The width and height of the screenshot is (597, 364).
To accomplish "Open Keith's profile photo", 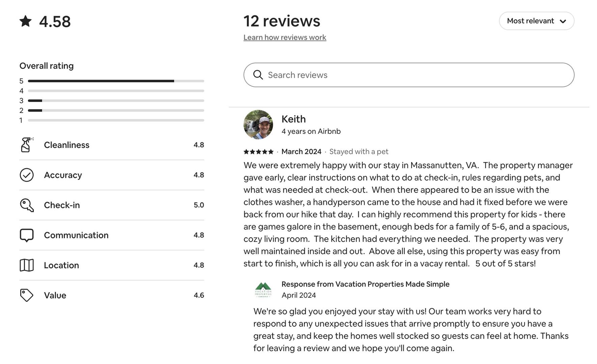I will click(258, 125).
